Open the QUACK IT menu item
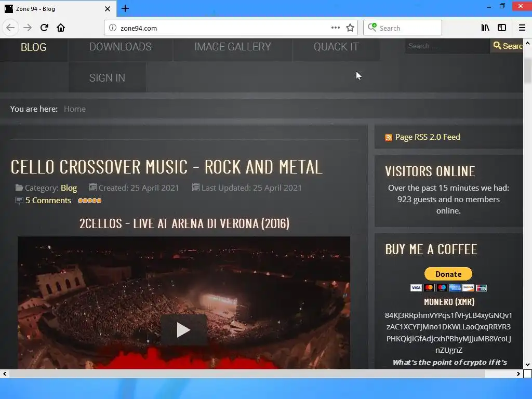 (x=336, y=47)
